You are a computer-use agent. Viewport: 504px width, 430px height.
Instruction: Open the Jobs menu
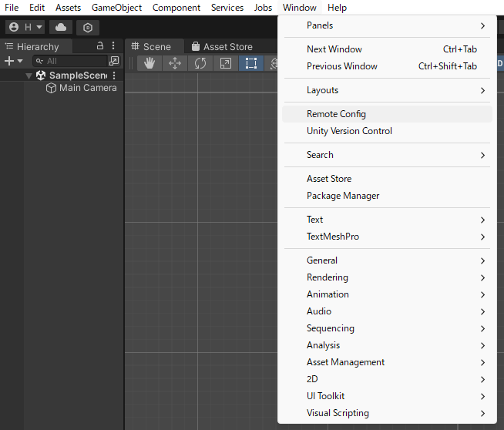point(263,8)
